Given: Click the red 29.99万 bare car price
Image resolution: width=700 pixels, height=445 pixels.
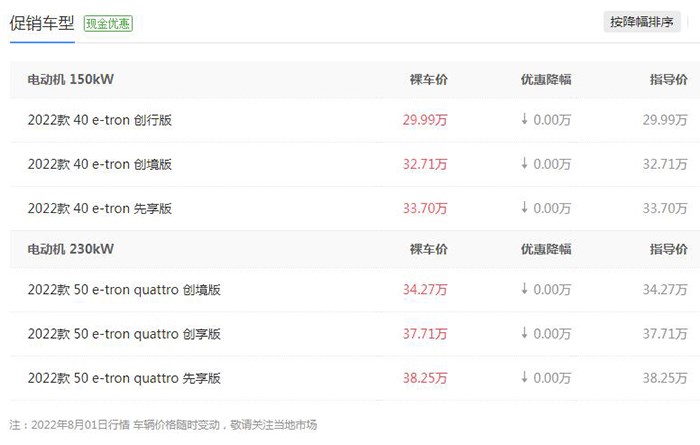Looking at the screenshot, I should point(425,120).
